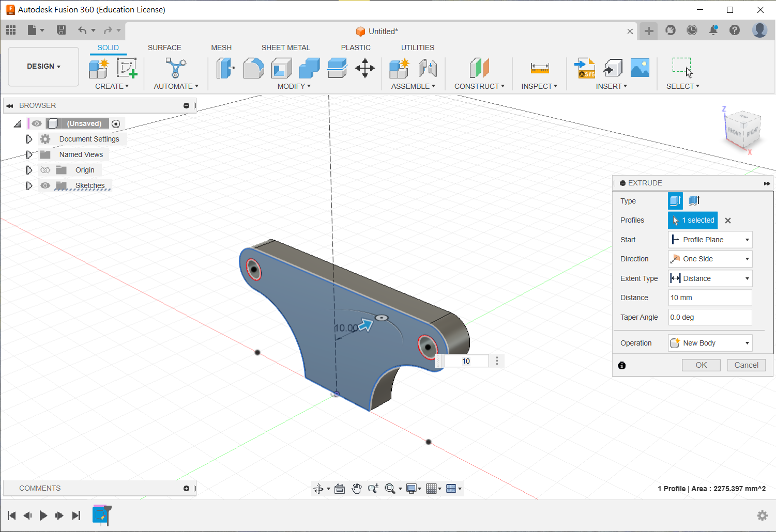Expand the Document Settings tree node
This screenshot has height=532, width=776.
29,139
